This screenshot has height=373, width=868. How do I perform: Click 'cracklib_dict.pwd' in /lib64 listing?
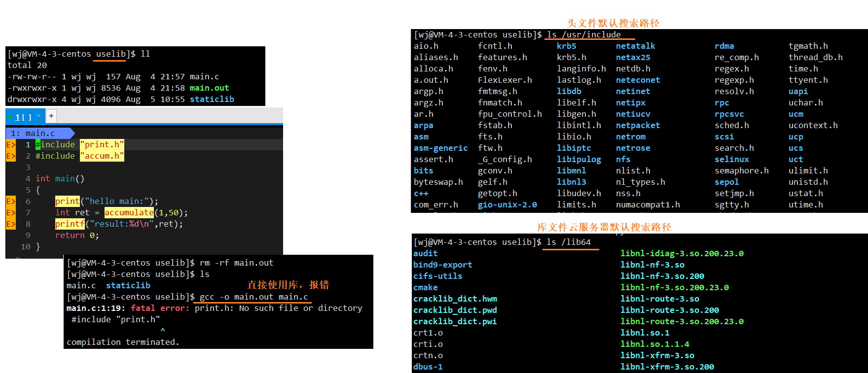[455, 310]
